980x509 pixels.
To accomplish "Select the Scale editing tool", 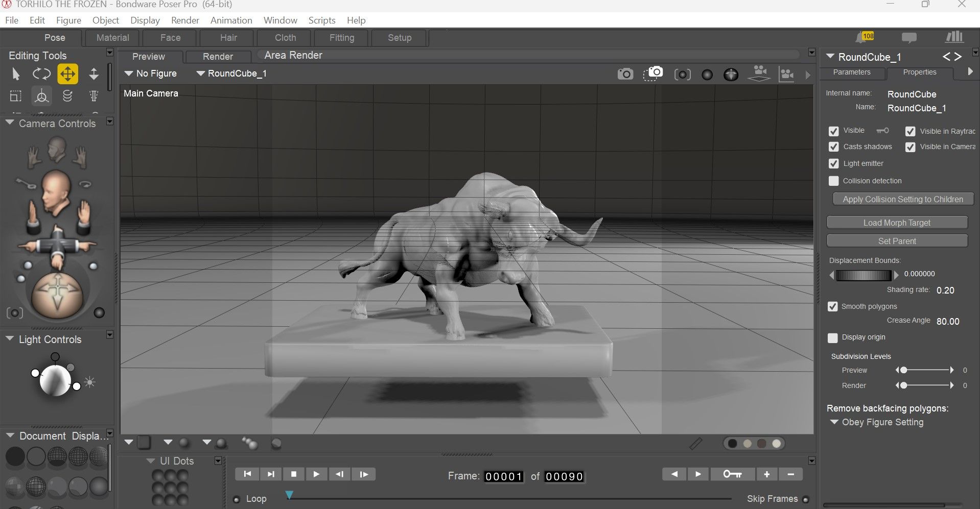I will click(16, 96).
